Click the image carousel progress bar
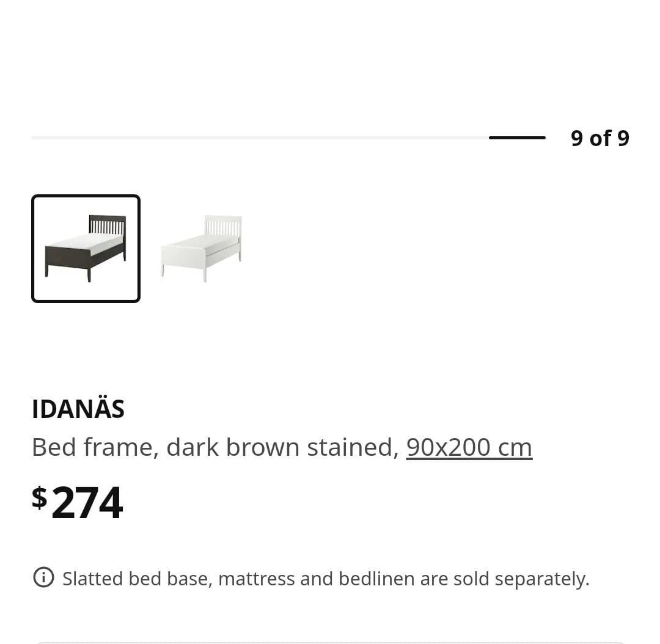660x644 pixels. [287, 137]
